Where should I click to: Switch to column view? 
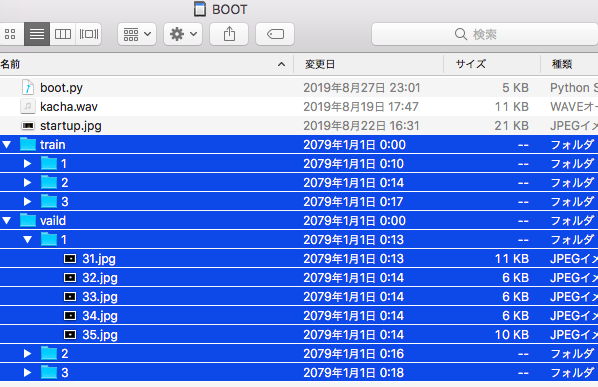63,34
